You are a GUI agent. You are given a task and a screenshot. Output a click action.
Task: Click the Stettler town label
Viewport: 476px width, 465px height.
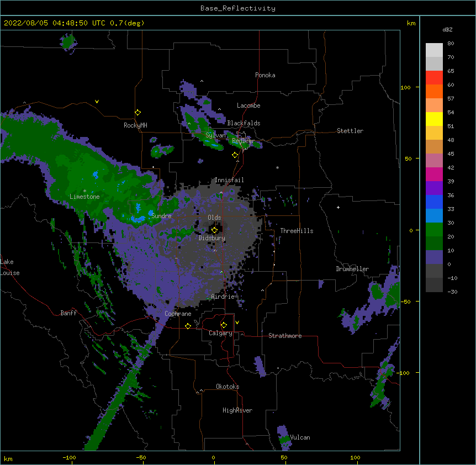(x=350, y=131)
